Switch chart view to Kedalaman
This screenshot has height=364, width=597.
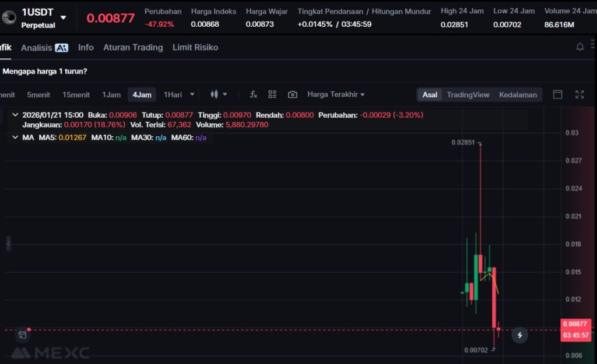click(518, 94)
